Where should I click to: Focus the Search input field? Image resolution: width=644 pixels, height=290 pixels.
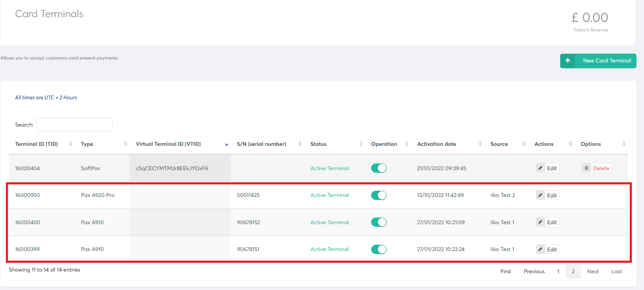click(x=75, y=125)
